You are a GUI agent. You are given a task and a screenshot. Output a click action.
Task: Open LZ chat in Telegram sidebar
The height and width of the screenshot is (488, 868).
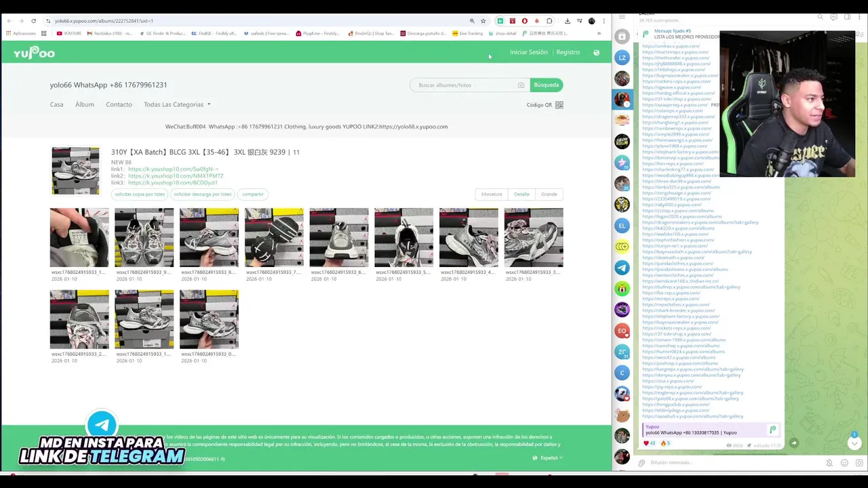(x=622, y=58)
